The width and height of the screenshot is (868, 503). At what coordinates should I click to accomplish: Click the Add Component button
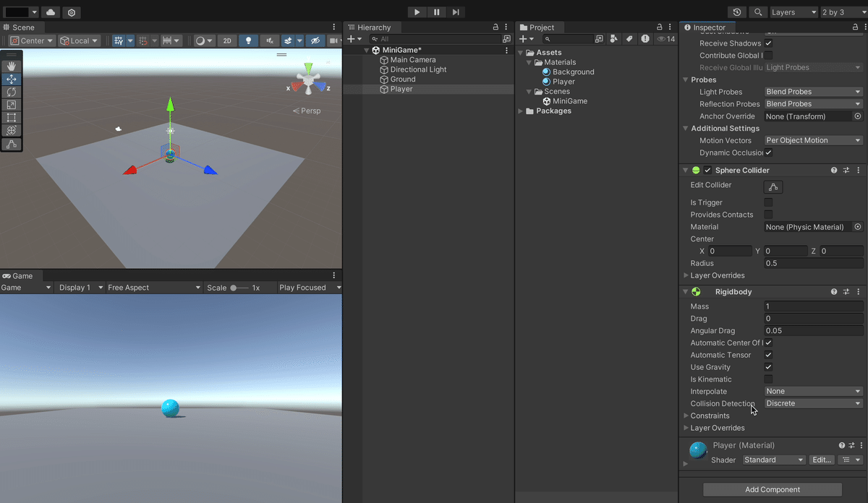click(774, 489)
